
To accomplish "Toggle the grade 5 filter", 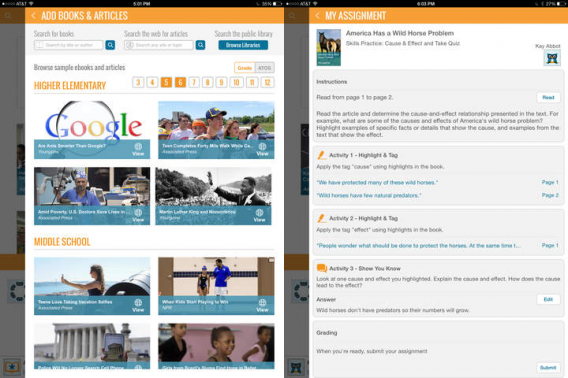I will click(x=166, y=82).
